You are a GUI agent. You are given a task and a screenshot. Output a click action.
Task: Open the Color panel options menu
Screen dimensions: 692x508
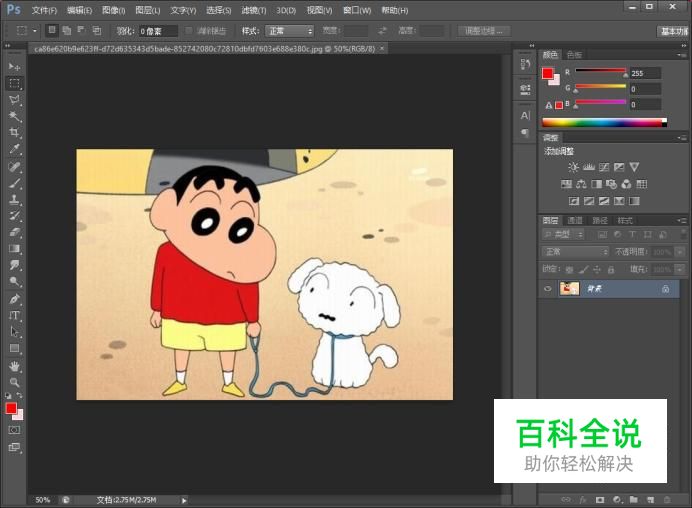pos(682,55)
